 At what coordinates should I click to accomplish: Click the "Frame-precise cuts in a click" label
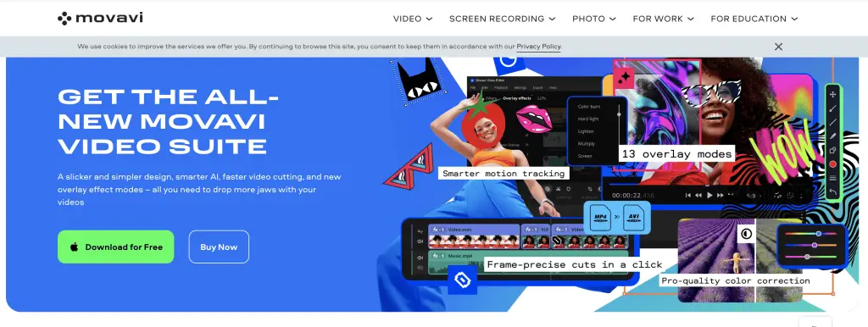(x=574, y=264)
